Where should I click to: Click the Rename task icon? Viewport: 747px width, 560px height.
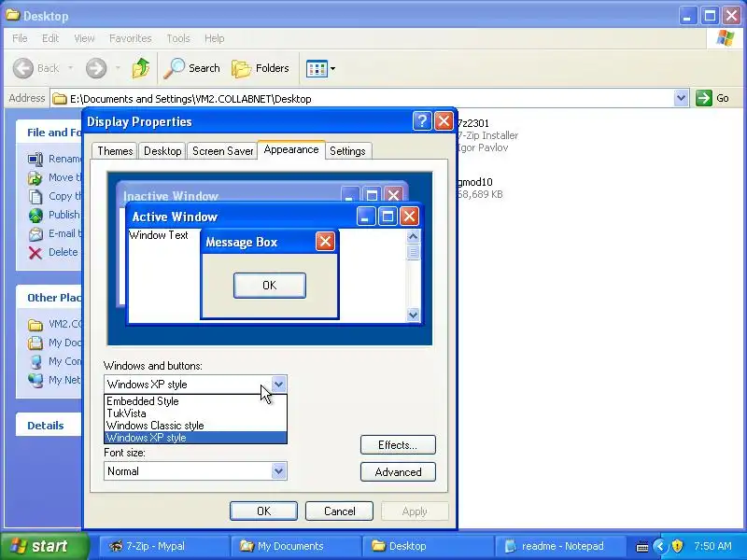pyautogui.click(x=35, y=159)
